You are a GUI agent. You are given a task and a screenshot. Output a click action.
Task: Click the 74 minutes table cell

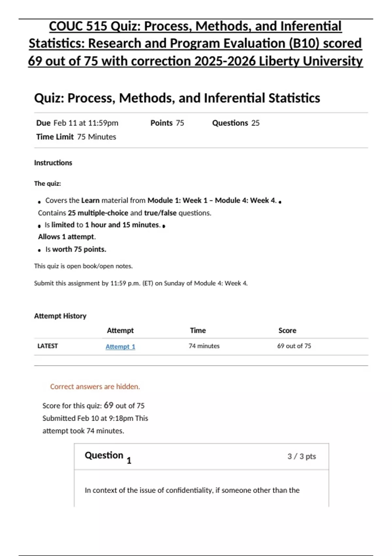coord(204,346)
